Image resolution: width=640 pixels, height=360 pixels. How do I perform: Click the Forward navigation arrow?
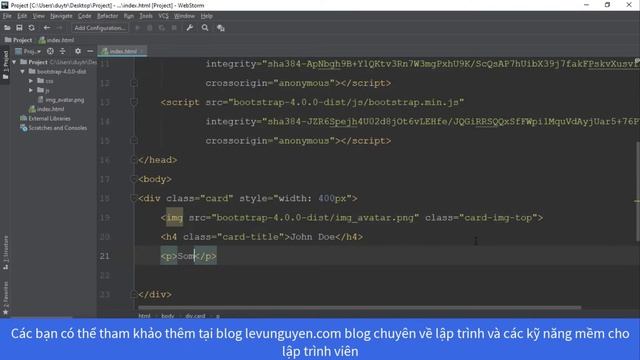pyautogui.click(x=59, y=28)
